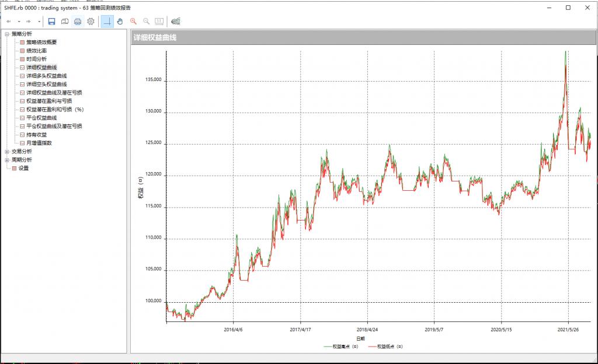598x364 pixels.
Task: Expand the 交易分析 tree node
Action: [7, 152]
